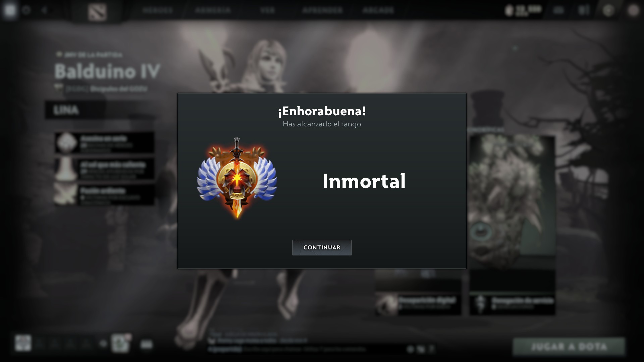The height and width of the screenshot is (362, 644).
Task: Click the Dota 2 logo home icon
Action: point(97,12)
